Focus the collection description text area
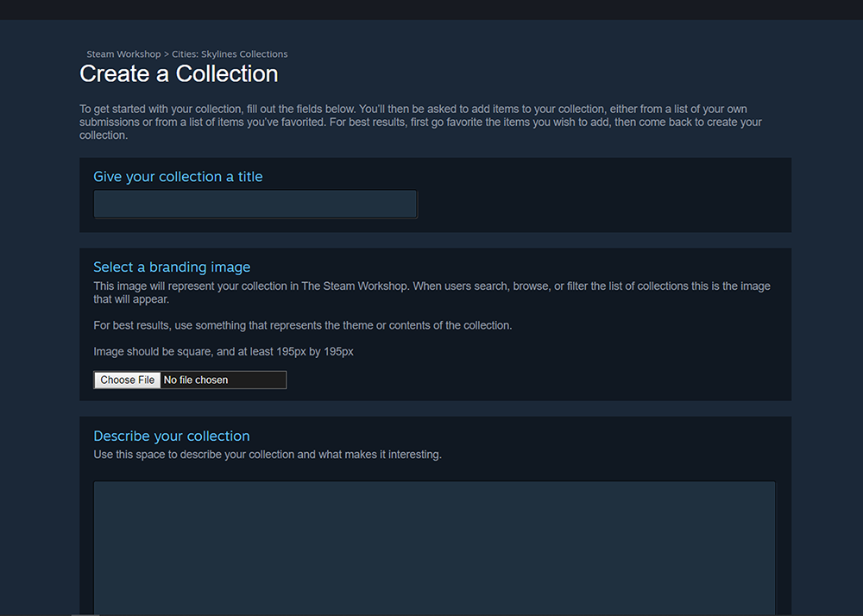Screen dimensions: 863x616 click(434, 547)
